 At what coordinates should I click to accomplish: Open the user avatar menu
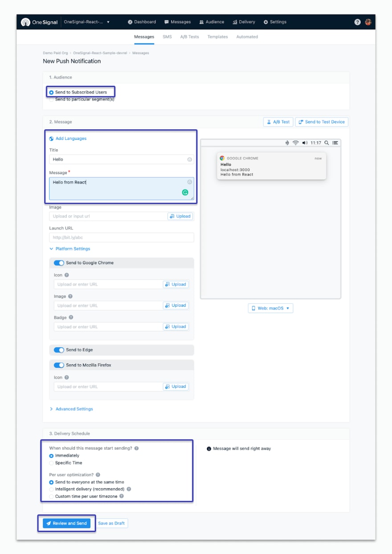tap(368, 22)
